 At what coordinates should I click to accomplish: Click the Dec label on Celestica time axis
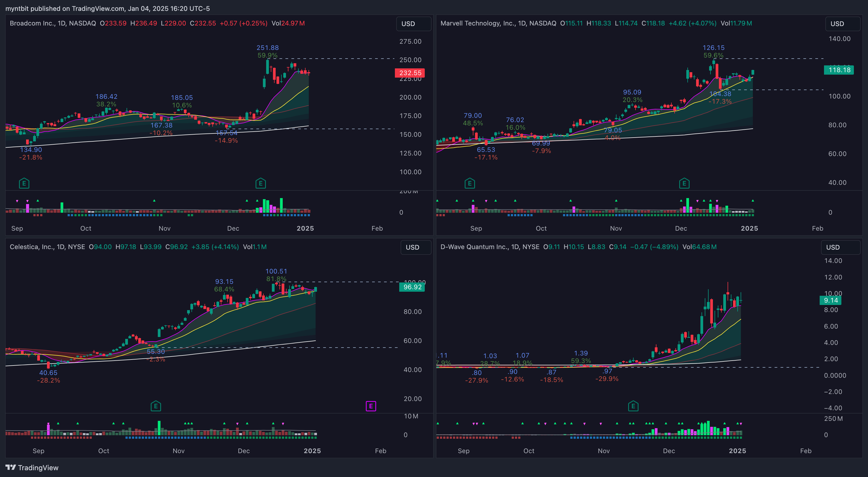tap(244, 451)
